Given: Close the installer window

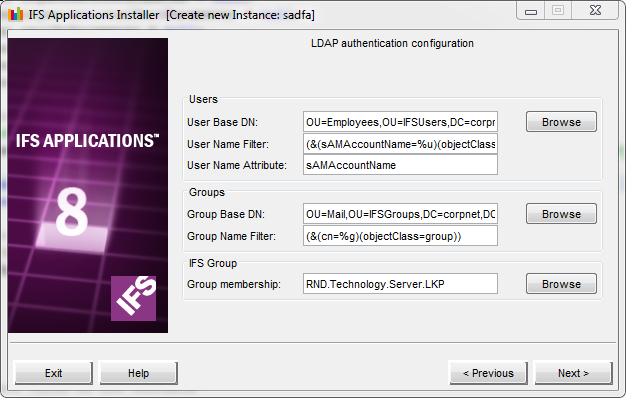Looking at the screenshot, I should (x=595, y=10).
